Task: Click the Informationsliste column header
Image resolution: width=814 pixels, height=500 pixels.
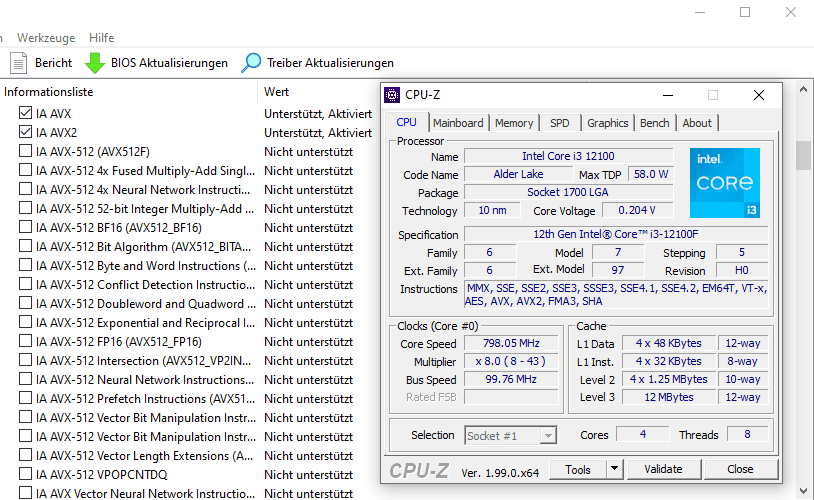Action: pyautogui.click(x=49, y=92)
